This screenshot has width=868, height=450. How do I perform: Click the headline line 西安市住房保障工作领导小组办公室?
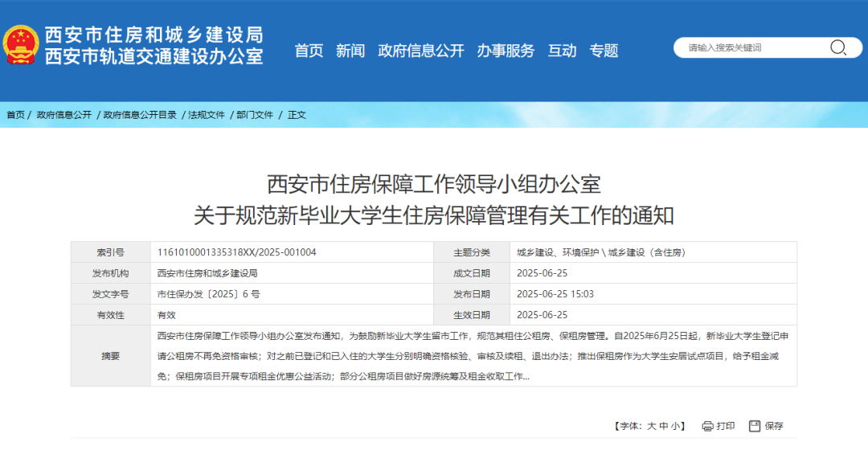coord(434,184)
